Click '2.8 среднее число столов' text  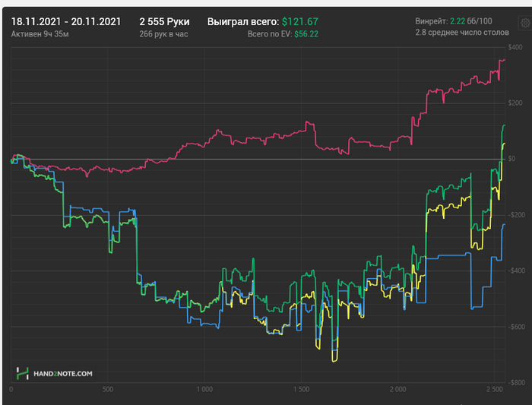click(462, 33)
